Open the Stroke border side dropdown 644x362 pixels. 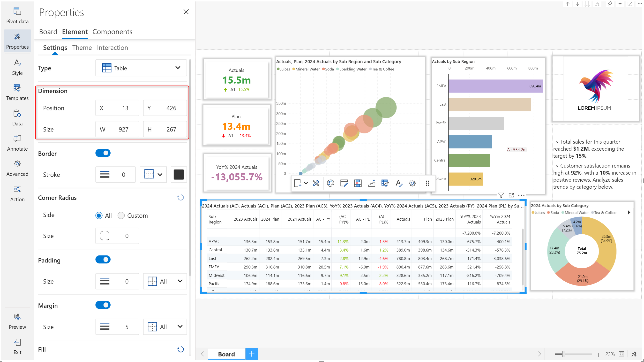click(x=153, y=174)
